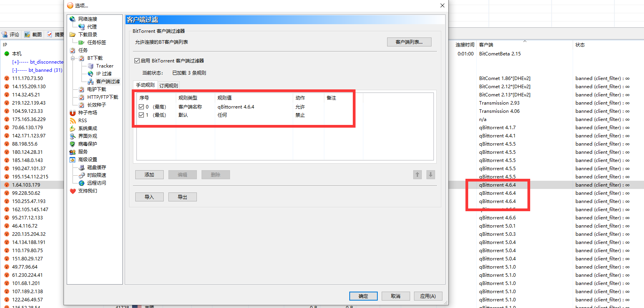Image resolution: width=644 pixels, height=308 pixels.
Task: Select the qBittorrent 4.6.4 rule value
Action: pyautogui.click(x=236, y=107)
